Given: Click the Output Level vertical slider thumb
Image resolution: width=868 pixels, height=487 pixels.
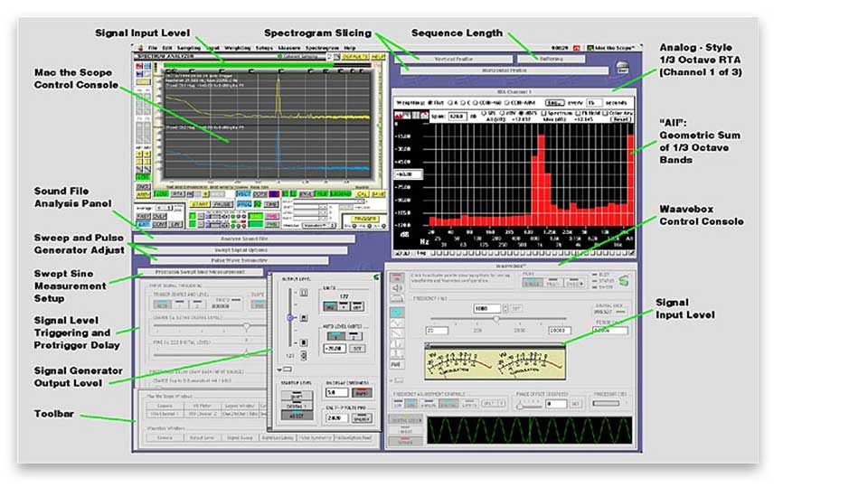Looking at the screenshot, I should [290, 318].
